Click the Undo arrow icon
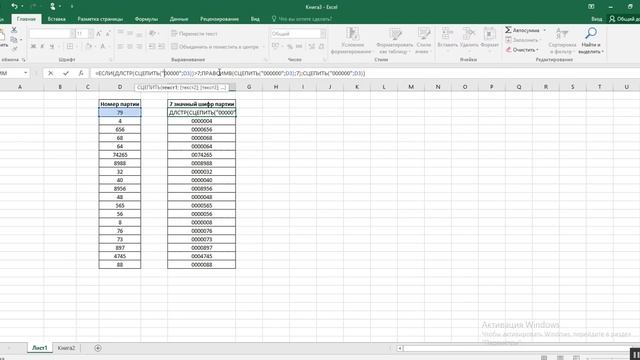 14,7
